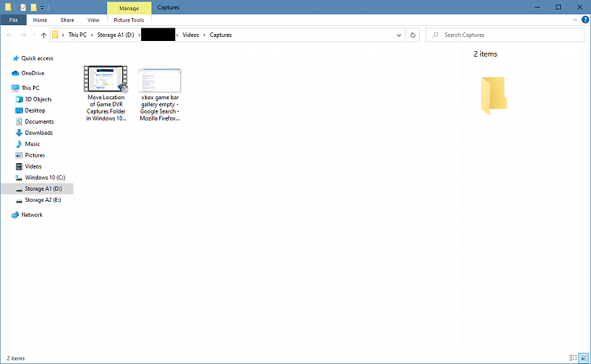Go up one folder level
The image size is (591, 364).
[43, 35]
